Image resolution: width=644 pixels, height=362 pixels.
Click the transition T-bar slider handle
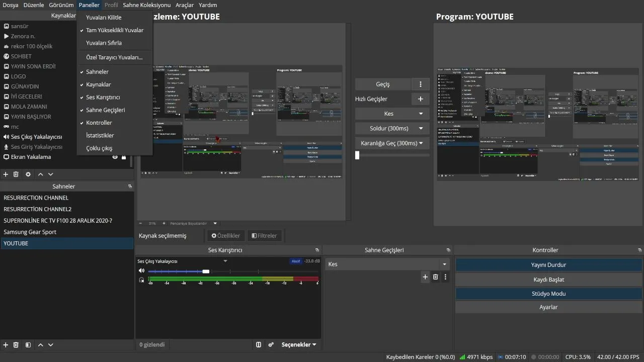pos(357,155)
